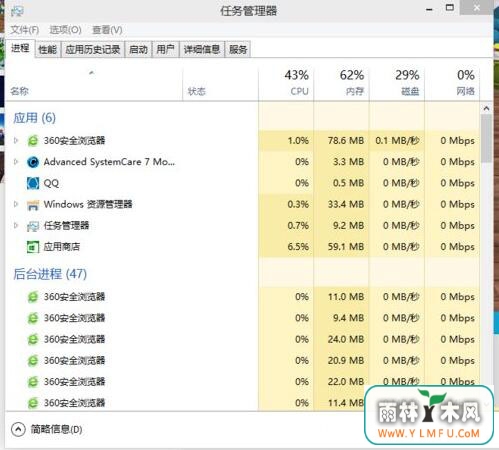
Task: Open the 启动 tab
Action: 138,50
